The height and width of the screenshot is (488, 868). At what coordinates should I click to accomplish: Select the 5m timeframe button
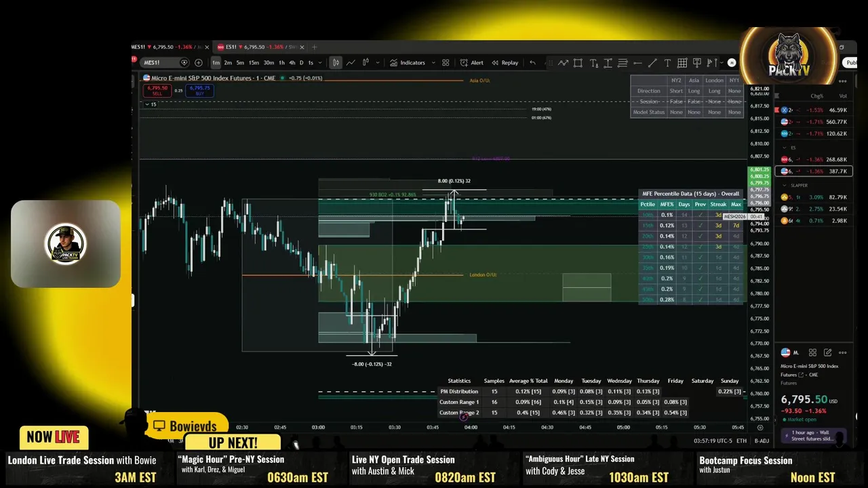tap(240, 62)
